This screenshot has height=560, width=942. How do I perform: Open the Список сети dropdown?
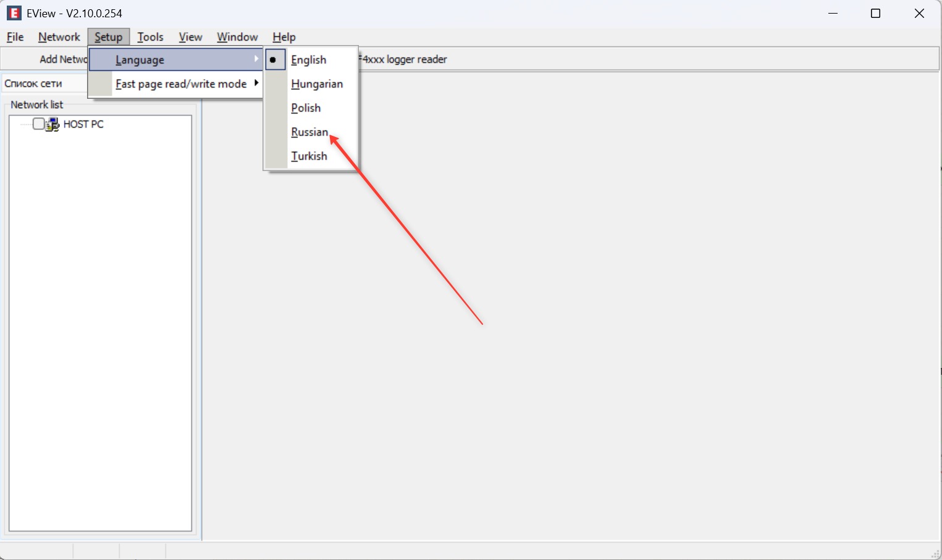tap(44, 83)
